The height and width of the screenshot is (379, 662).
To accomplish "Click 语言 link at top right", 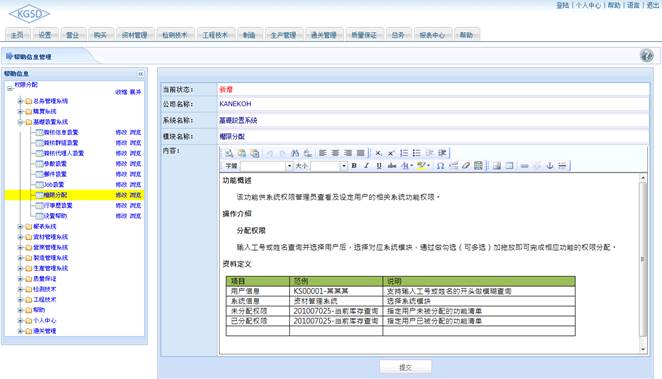I will coord(633,5).
